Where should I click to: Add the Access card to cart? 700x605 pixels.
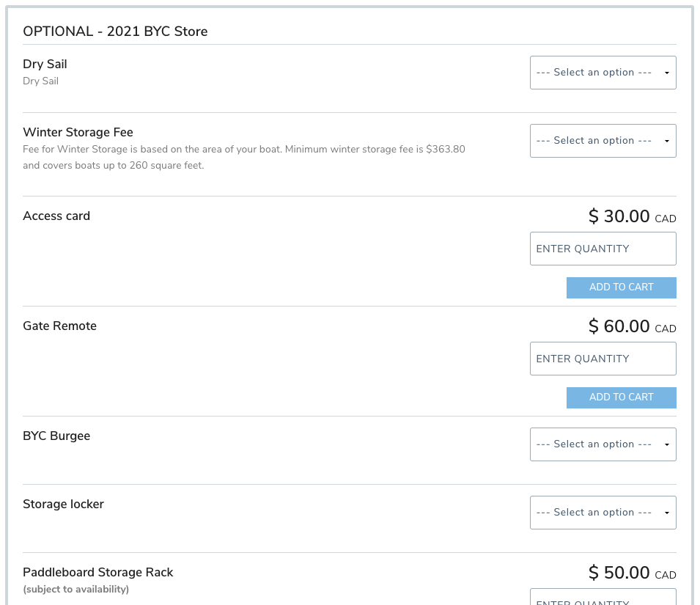621,287
